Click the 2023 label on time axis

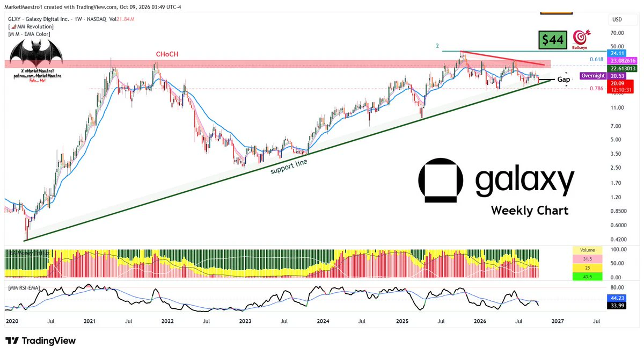[245, 321]
